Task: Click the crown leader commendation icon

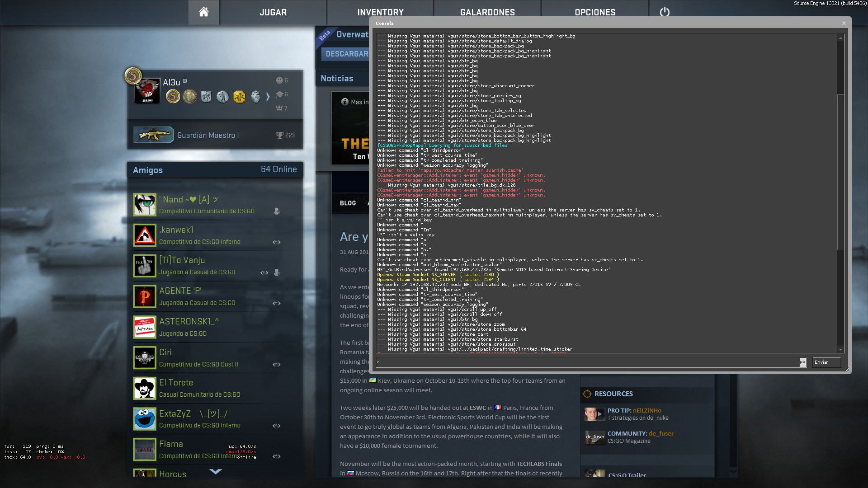Action: (279, 108)
